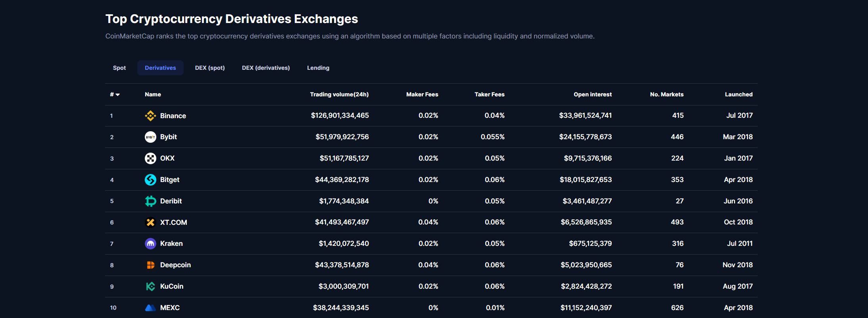868x318 pixels.
Task: Click OKX launch date Jan 2017
Action: coord(738,158)
